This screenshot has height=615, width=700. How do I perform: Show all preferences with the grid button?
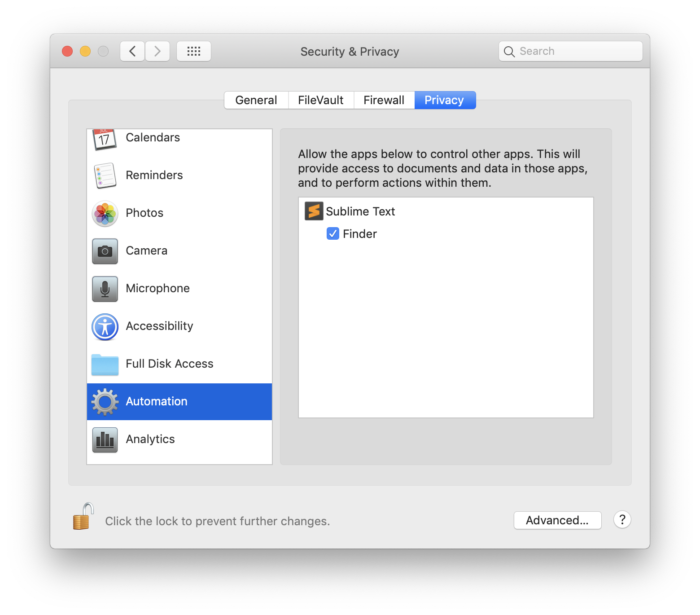coord(193,51)
